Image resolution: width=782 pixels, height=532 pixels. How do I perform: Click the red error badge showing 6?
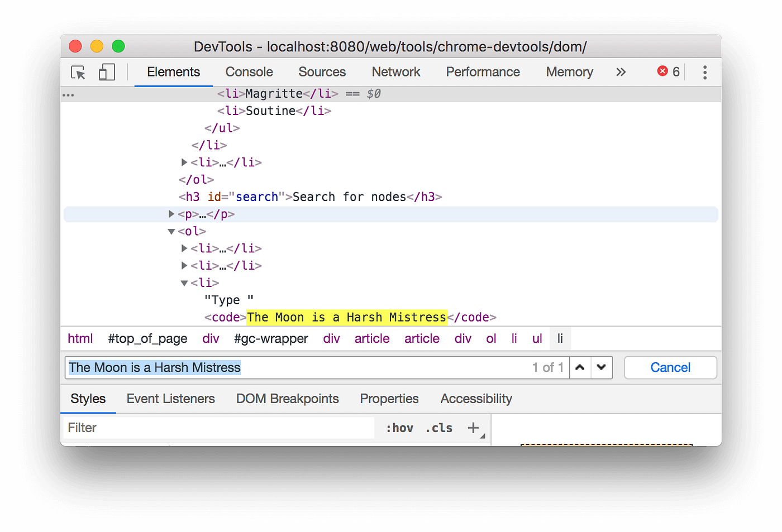pos(668,71)
